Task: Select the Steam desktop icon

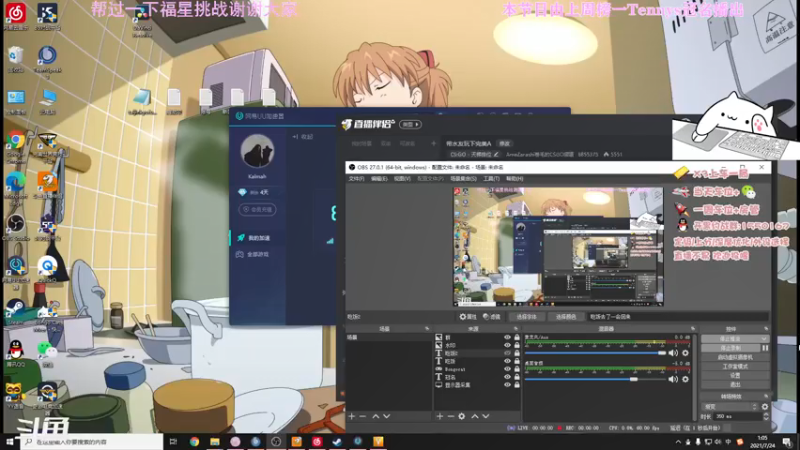Action: (15, 310)
